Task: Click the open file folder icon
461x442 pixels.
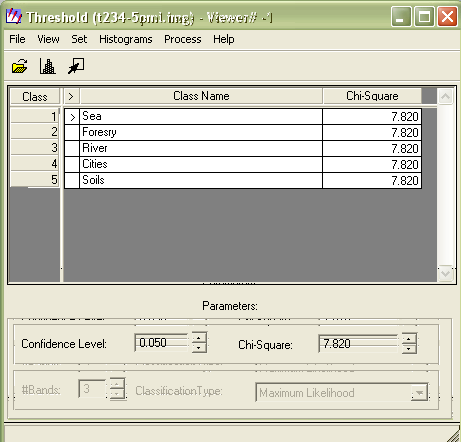Action: pos(20,66)
